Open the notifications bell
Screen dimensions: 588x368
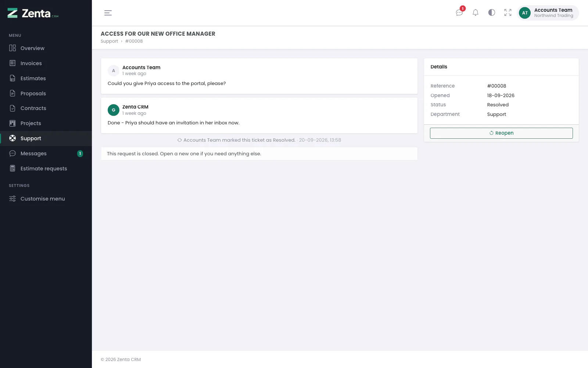(476, 13)
